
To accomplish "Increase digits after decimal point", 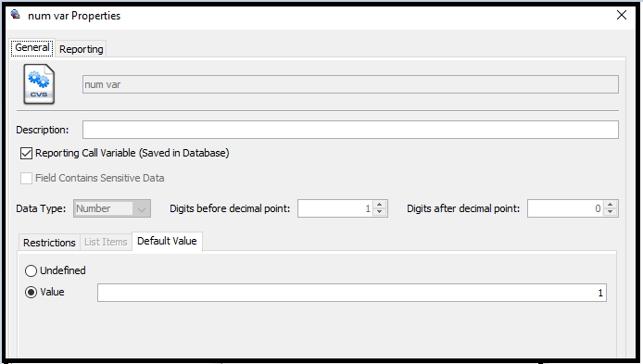I will pos(611,205).
